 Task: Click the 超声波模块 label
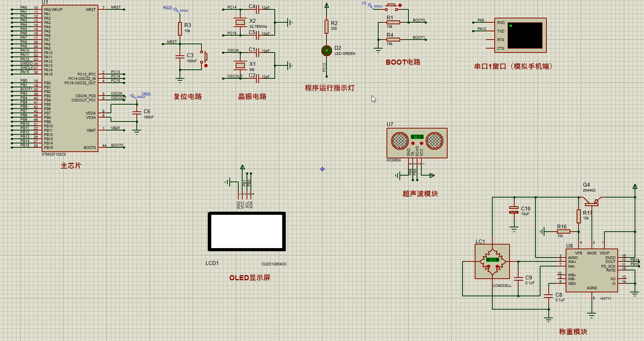tap(420, 194)
